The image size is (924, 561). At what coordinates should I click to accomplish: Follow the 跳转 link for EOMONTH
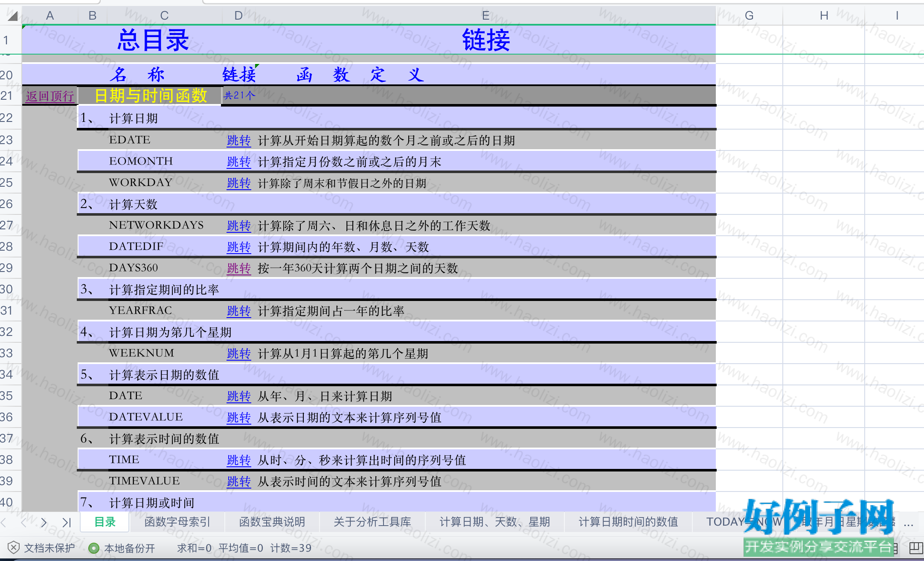tap(239, 162)
